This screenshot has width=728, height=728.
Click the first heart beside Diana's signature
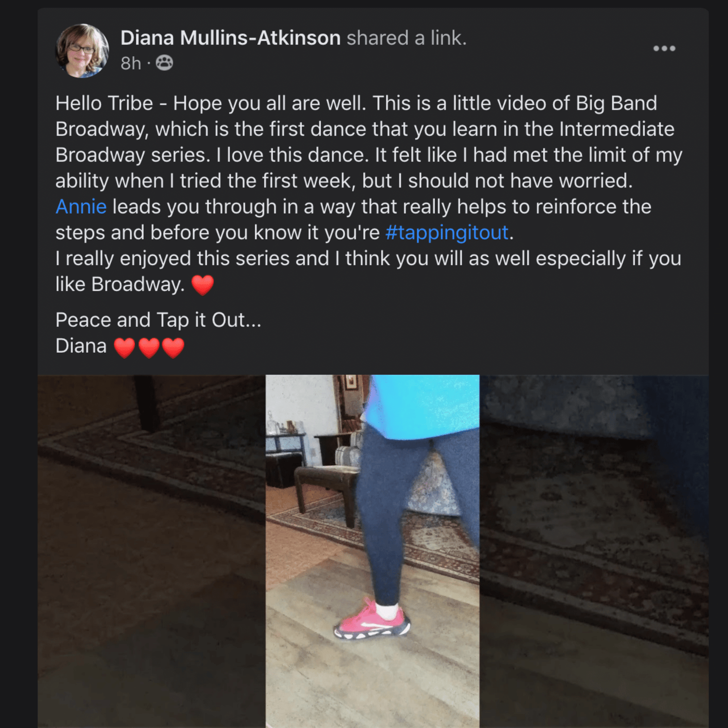click(125, 347)
